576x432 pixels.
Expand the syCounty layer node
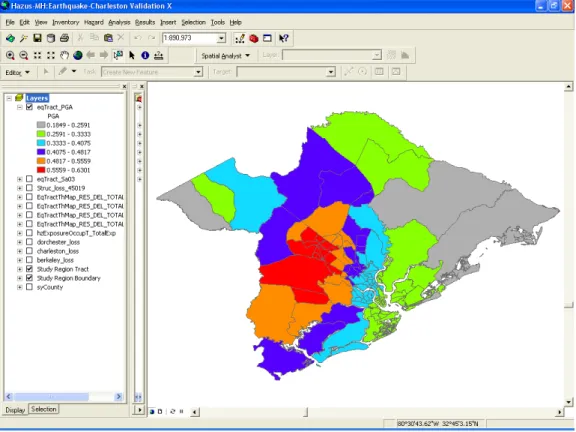pyautogui.click(x=19, y=287)
